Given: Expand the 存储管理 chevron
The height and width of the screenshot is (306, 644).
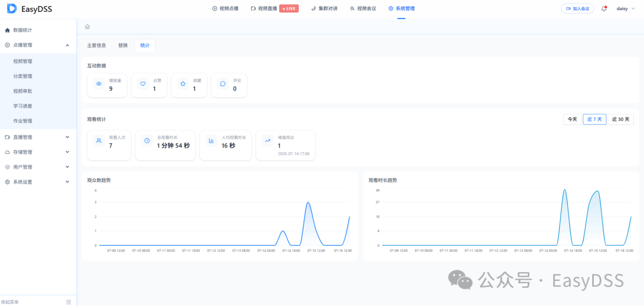Looking at the screenshot, I should coord(67,152).
